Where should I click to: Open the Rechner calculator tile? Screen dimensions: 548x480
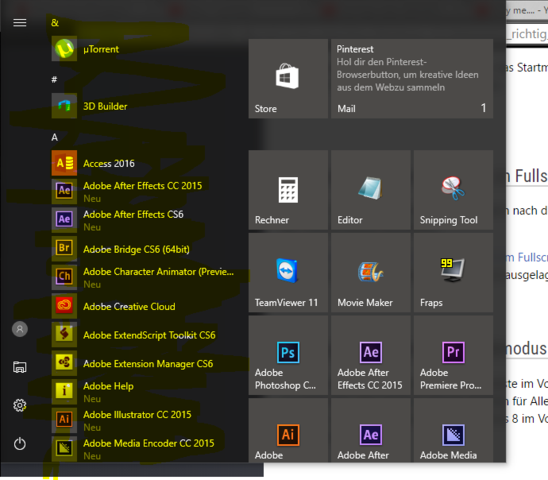[x=288, y=190]
